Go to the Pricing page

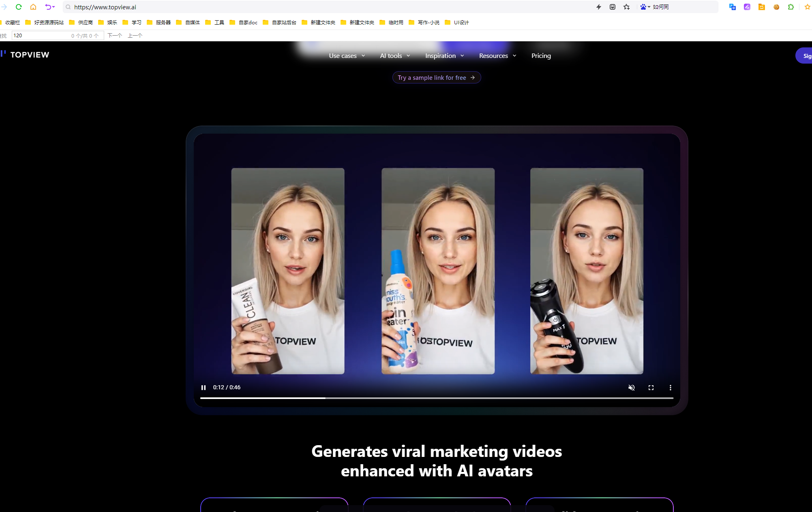541,56
